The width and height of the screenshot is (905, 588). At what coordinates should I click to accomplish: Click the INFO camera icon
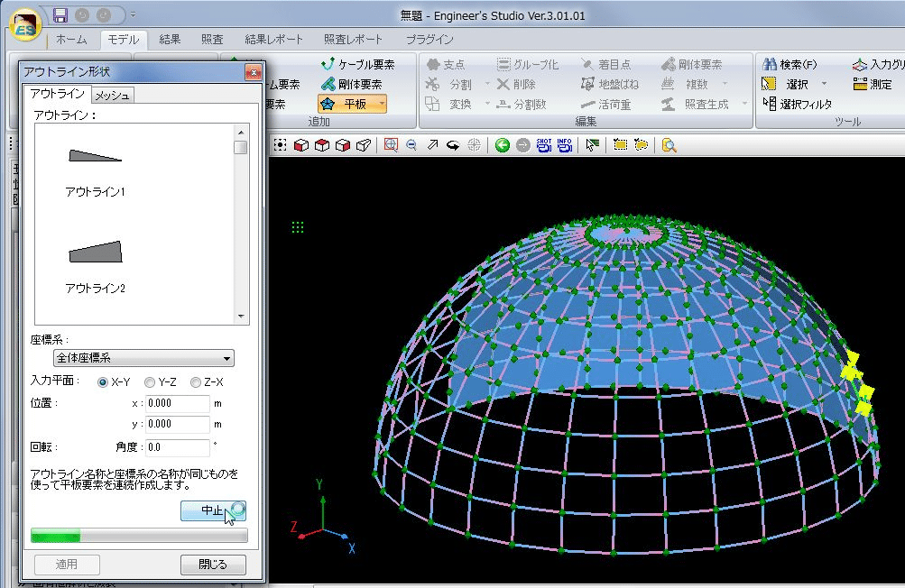565,145
